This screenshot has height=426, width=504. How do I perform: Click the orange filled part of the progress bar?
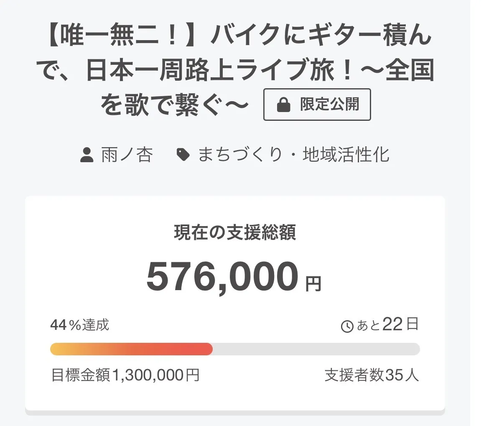[131, 349]
